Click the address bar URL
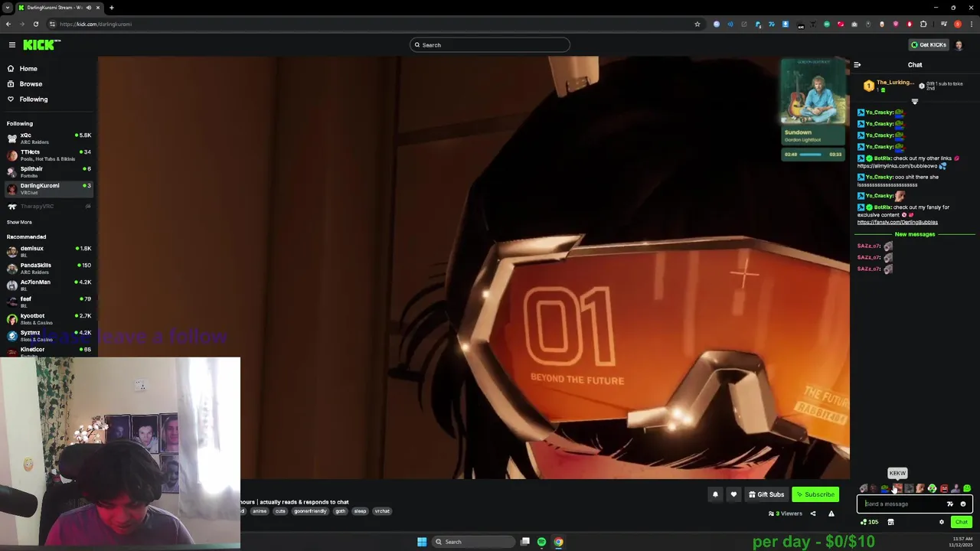Viewport: 980px width, 551px height. click(x=96, y=24)
